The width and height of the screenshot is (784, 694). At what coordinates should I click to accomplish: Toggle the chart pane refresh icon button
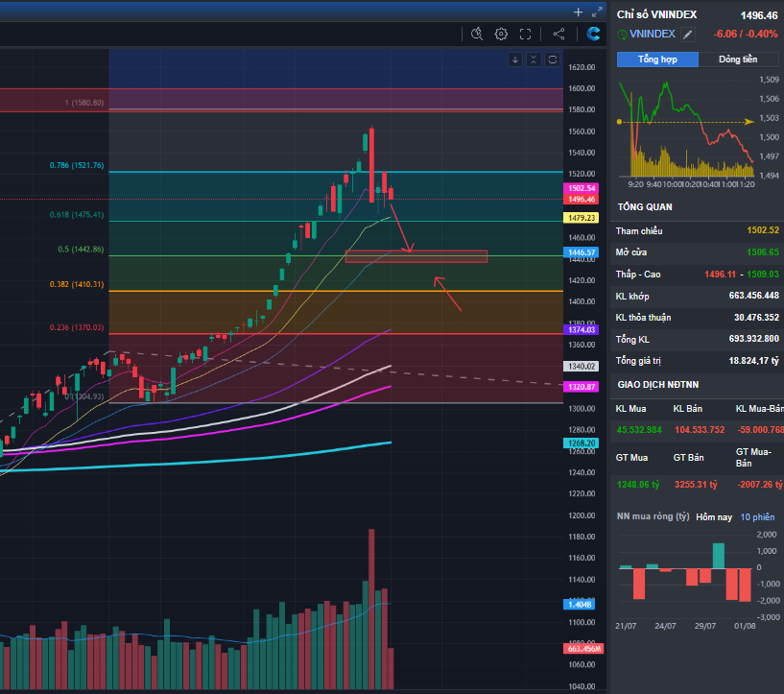point(552,60)
